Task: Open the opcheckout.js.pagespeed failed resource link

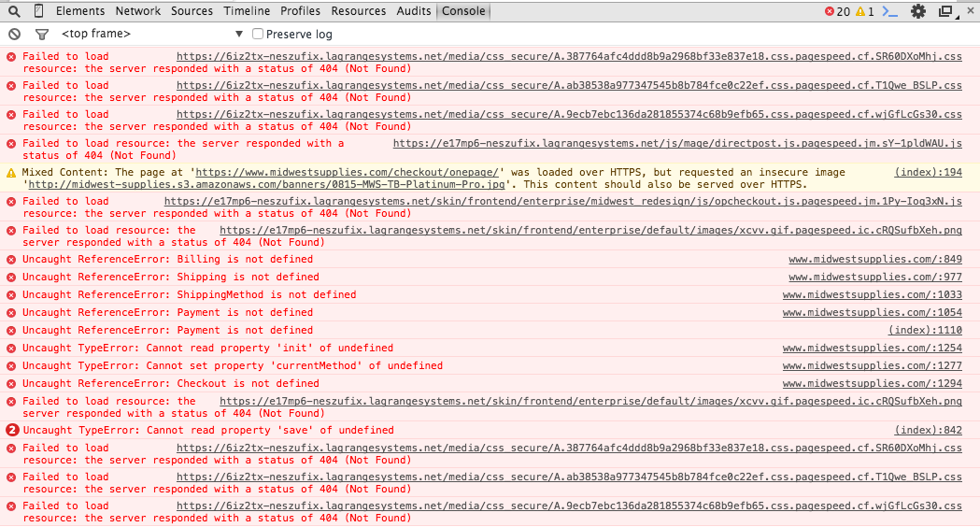Action: coord(563,201)
